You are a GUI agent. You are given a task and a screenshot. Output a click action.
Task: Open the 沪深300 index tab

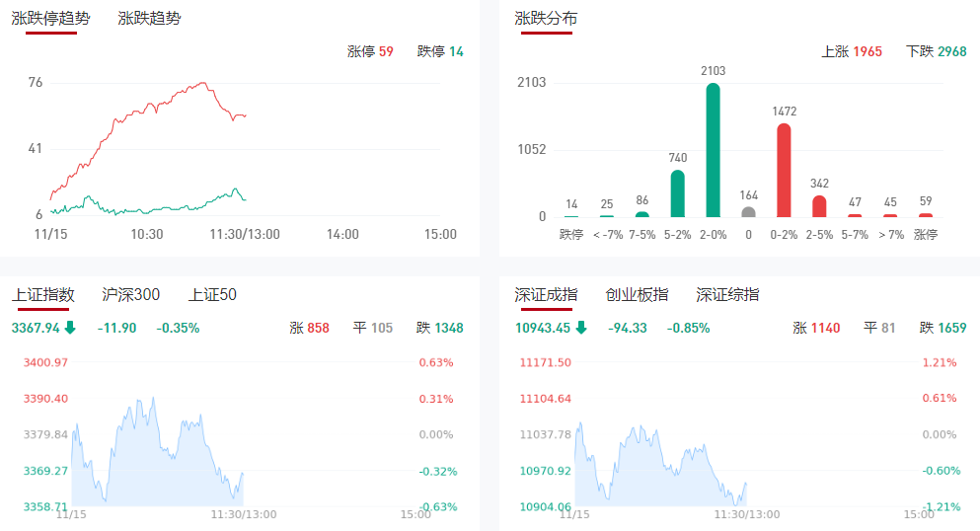point(131,294)
